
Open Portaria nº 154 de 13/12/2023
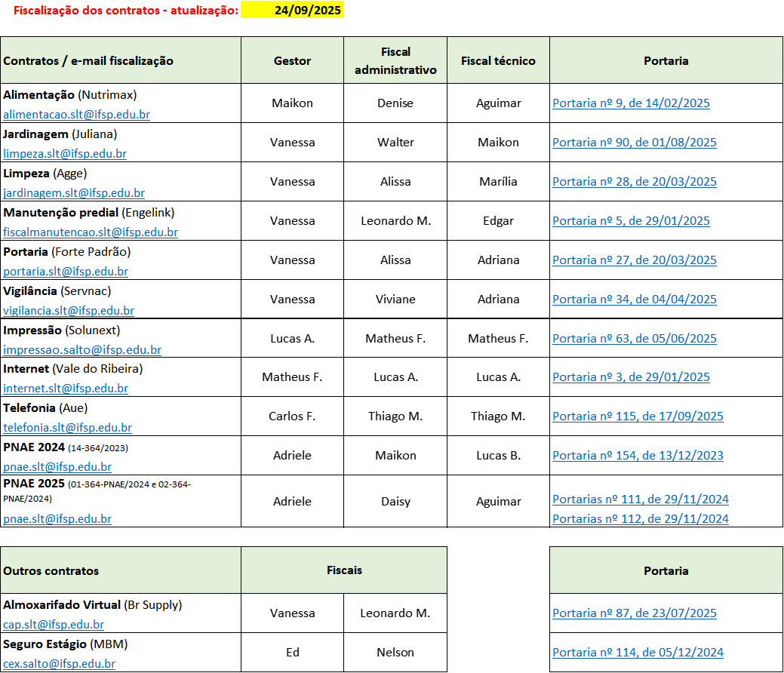638,456
